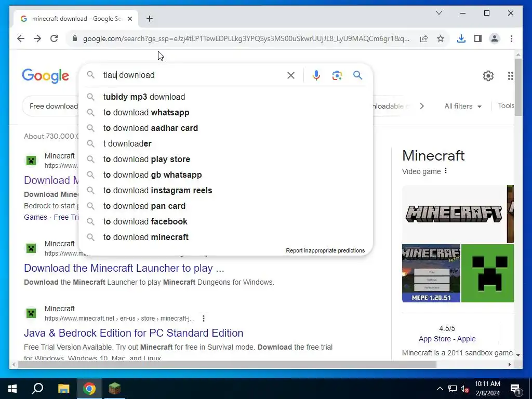View the Minecraft logo image

[x=454, y=214]
